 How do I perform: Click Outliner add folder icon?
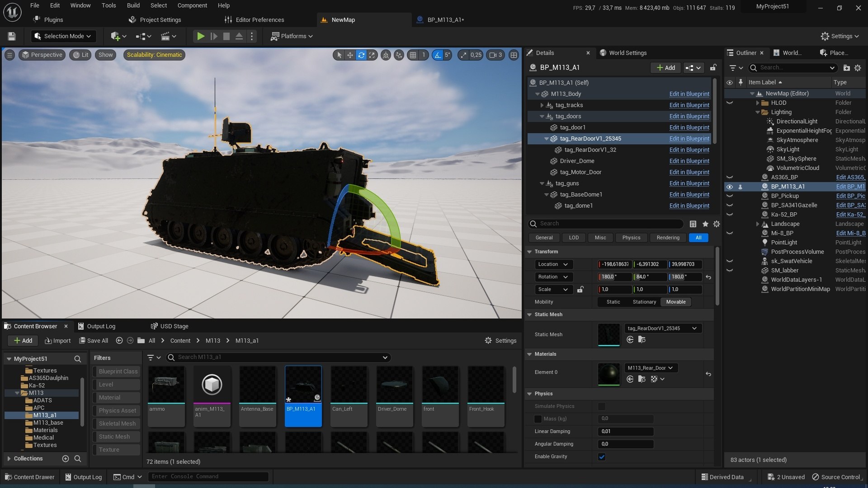click(846, 68)
